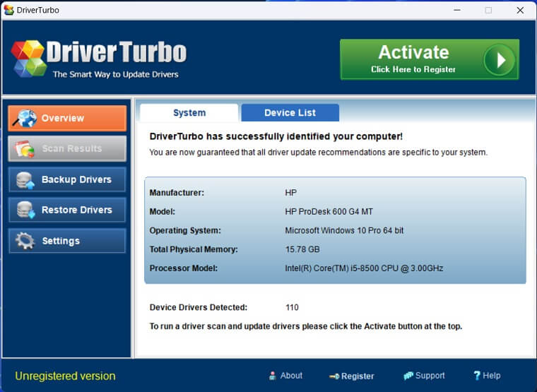The image size is (537, 392).
Task: Click the Backup Drivers disk icon
Action: pyautogui.click(x=25, y=179)
